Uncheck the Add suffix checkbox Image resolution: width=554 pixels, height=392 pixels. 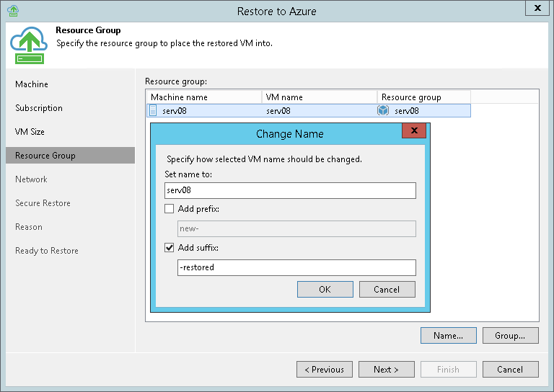(170, 248)
